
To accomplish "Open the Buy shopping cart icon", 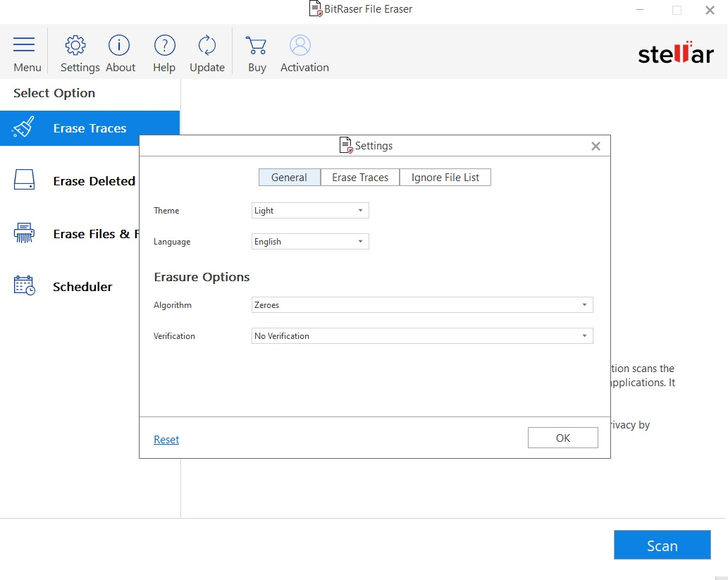I will [x=257, y=46].
